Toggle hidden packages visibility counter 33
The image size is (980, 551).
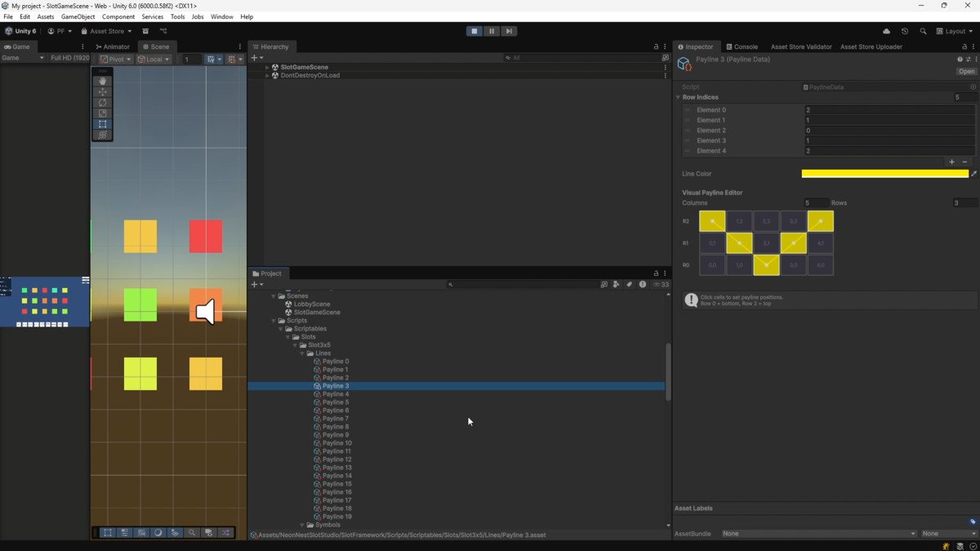(x=661, y=284)
